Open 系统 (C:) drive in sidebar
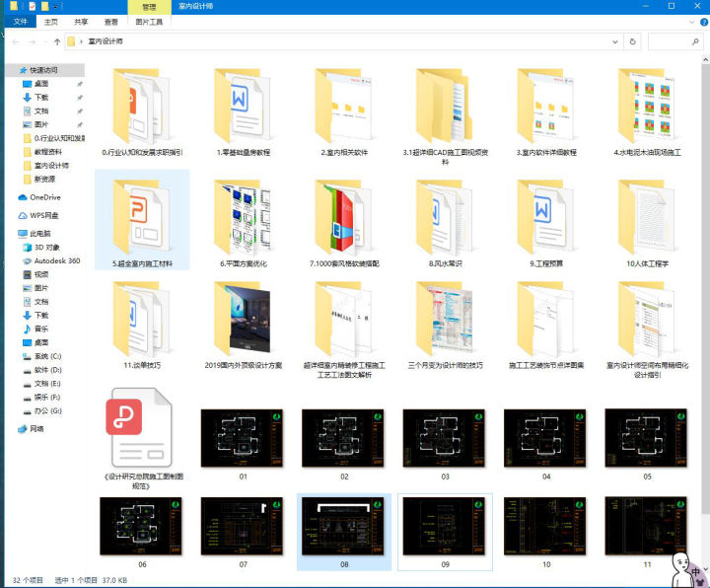The width and height of the screenshot is (710, 588). pyautogui.click(x=47, y=355)
